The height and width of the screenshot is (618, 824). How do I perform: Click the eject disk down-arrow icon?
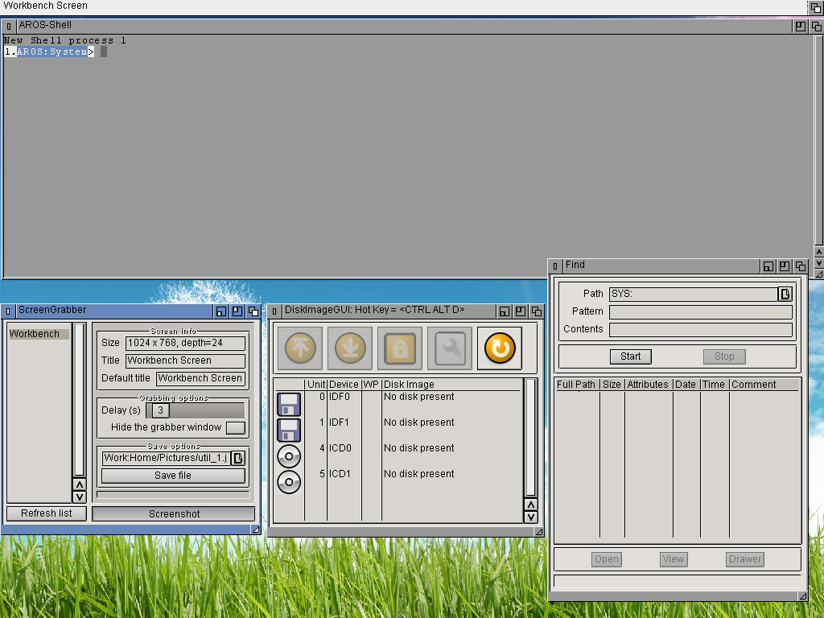point(350,348)
